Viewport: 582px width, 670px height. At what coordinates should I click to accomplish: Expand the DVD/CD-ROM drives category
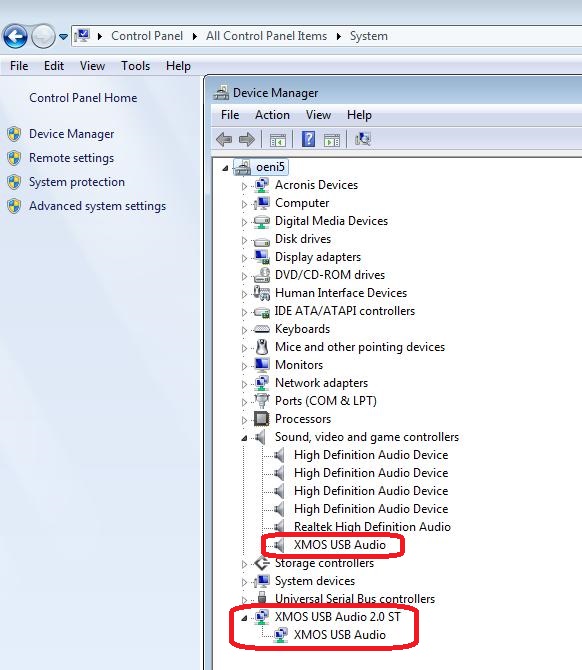coord(244,276)
